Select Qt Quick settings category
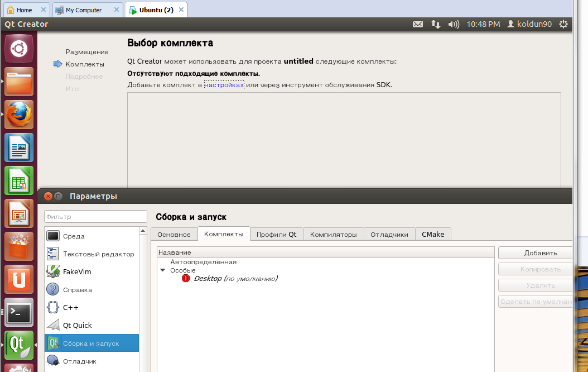The width and height of the screenshot is (588, 372). (x=92, y=325)
